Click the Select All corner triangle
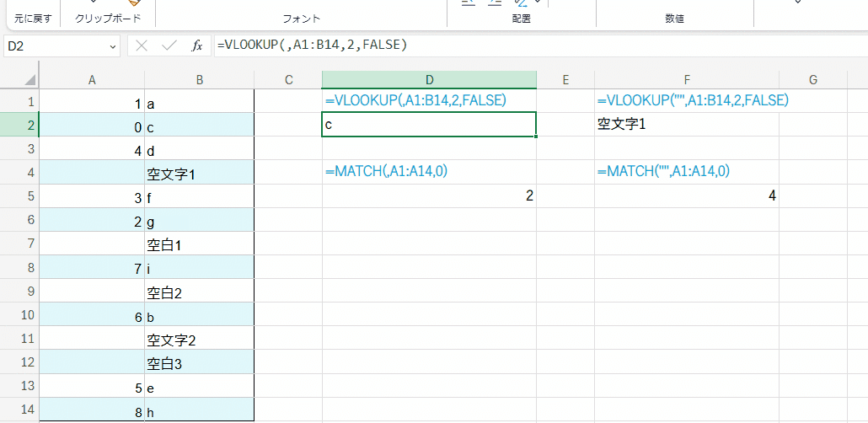The image size is (868, 423). (29, 80)
